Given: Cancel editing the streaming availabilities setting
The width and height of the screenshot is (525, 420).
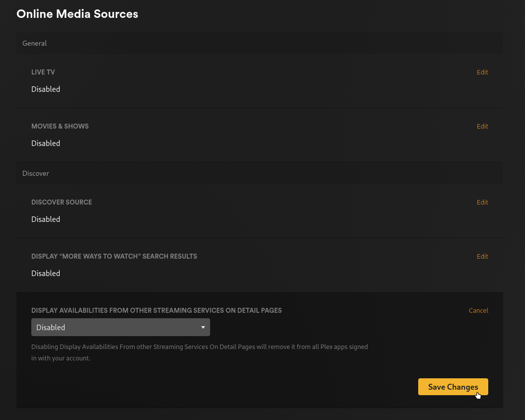Looking at the screenshot, I should tap(478, 310).
